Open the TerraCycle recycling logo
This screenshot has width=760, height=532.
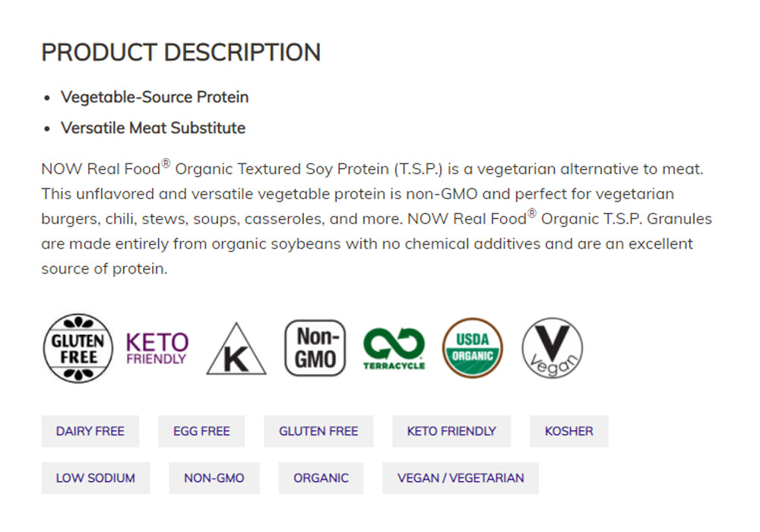(x=394, y=348)
